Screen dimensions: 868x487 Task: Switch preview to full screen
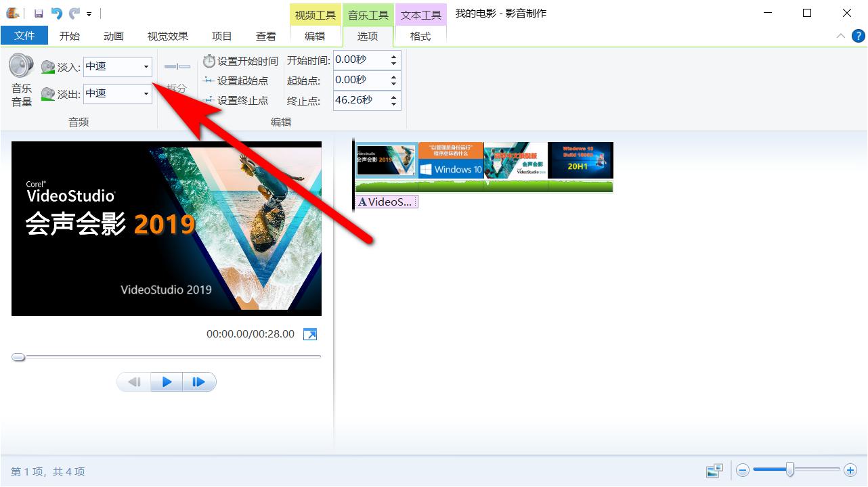click(309, 333)
